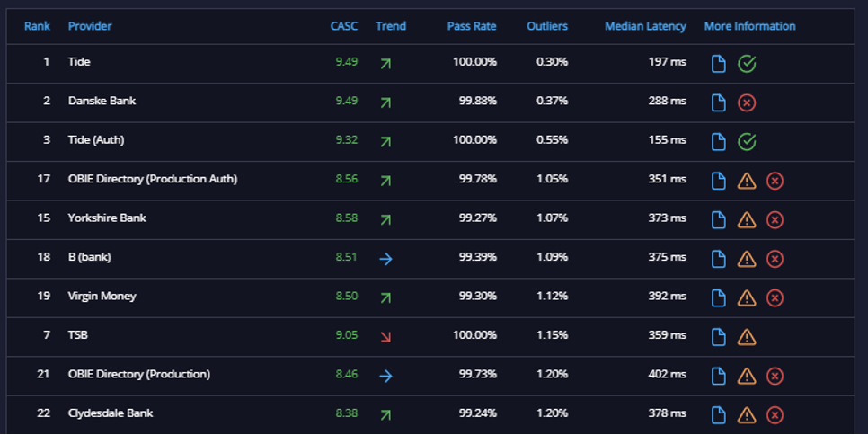Sort by the Outliers column header
Screen dimensions: 868x435
[547, 26]
